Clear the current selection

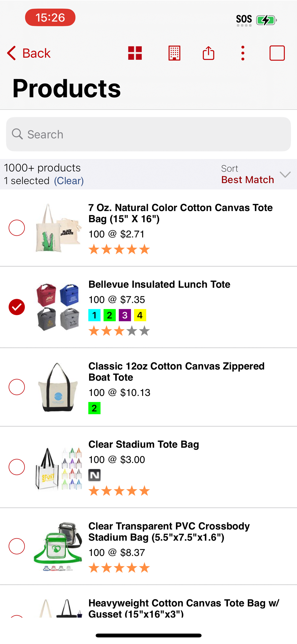pyautogui.click(x=69, y=181)
